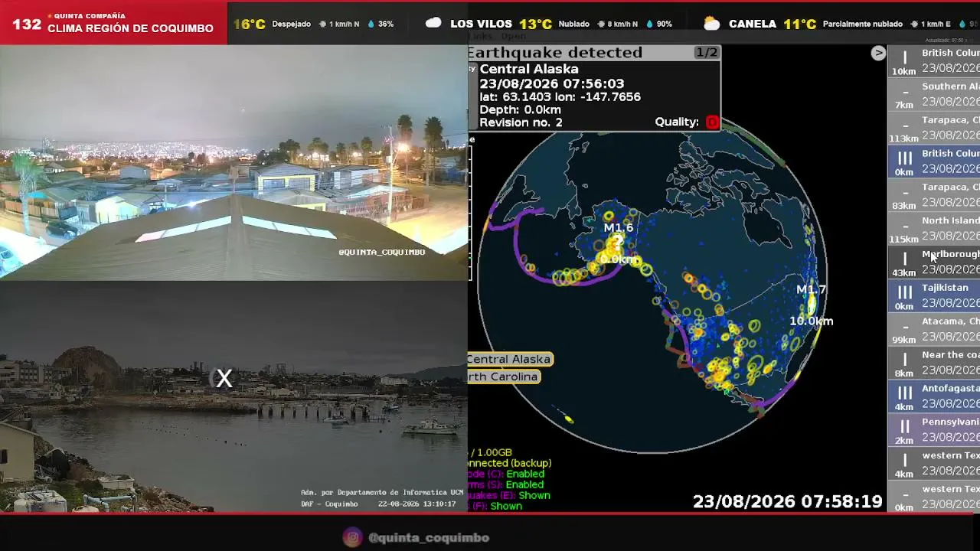Click the cloud icon beside Los Vilos
The image size is (980, 551).
pyautogui.click(x=433, y=23)
